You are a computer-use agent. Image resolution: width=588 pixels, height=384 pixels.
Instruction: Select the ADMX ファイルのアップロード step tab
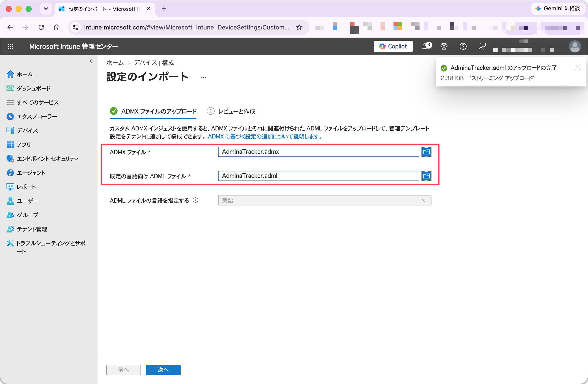point(153,111)
